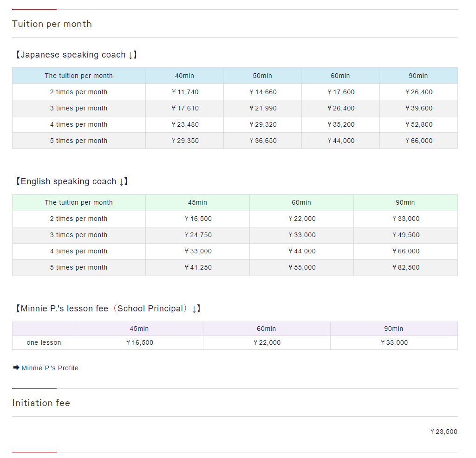Select the ¥11,740 cell
The image size is (476, 458).
(x=184, y=92)
